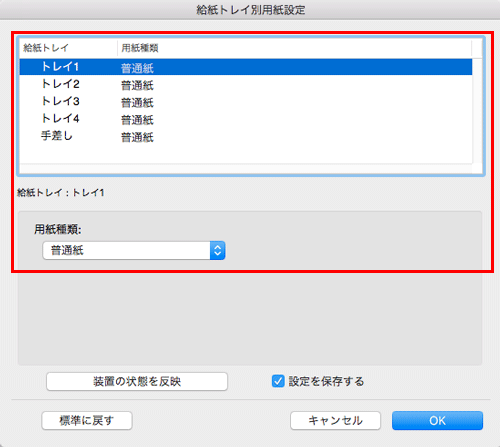This screenshot has width=500, height=447.
Task: Select the トレイ4 row
Action: pyautogui.click(x=246, y=119)
